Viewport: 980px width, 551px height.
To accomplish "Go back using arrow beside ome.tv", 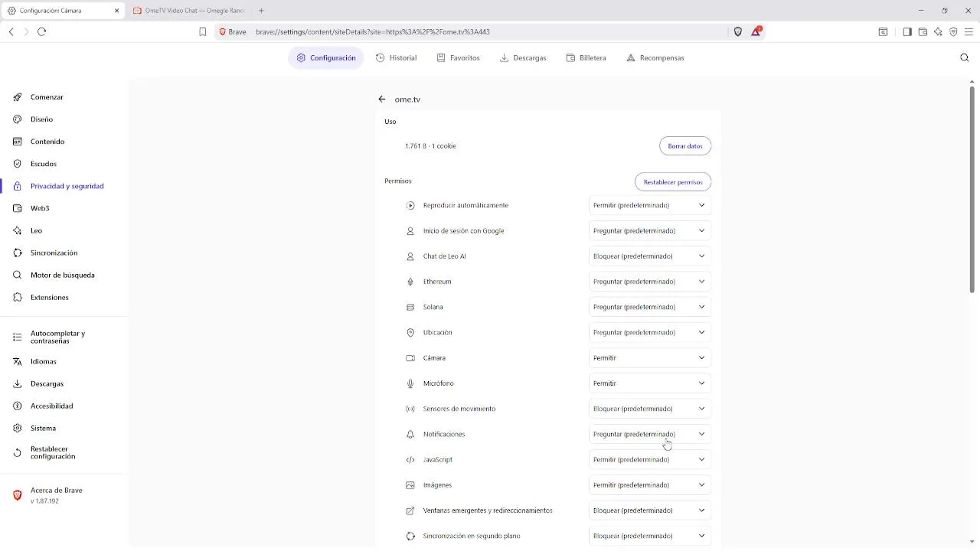I will [x=382, y=99].
